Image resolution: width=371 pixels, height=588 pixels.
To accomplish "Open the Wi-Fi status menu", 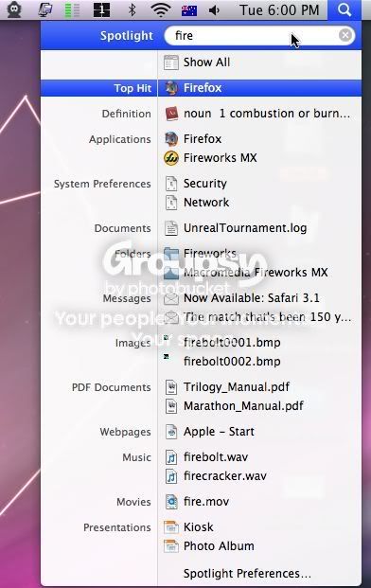I will click(x=160, y=9).
